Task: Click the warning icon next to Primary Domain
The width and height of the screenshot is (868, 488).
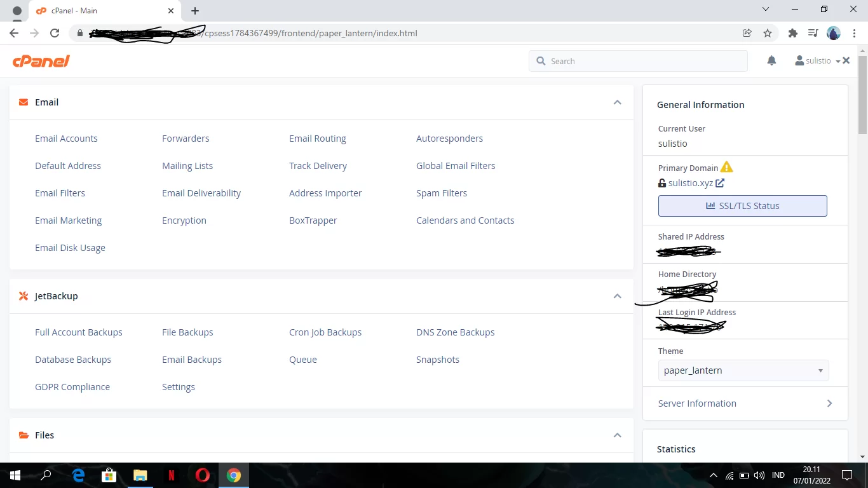Action: click(x=727, y=167)
